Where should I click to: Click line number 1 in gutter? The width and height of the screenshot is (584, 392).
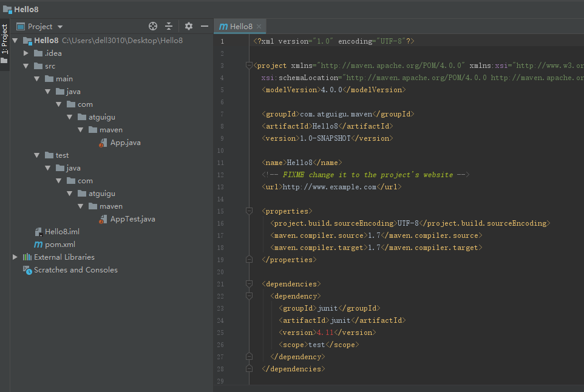click(x=222, y=41)
